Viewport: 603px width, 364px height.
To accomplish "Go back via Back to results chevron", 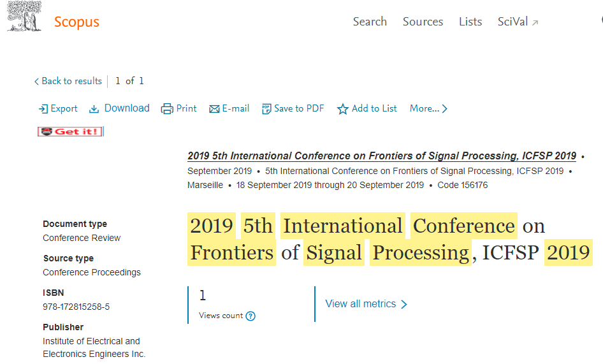I will click(36, 82).
